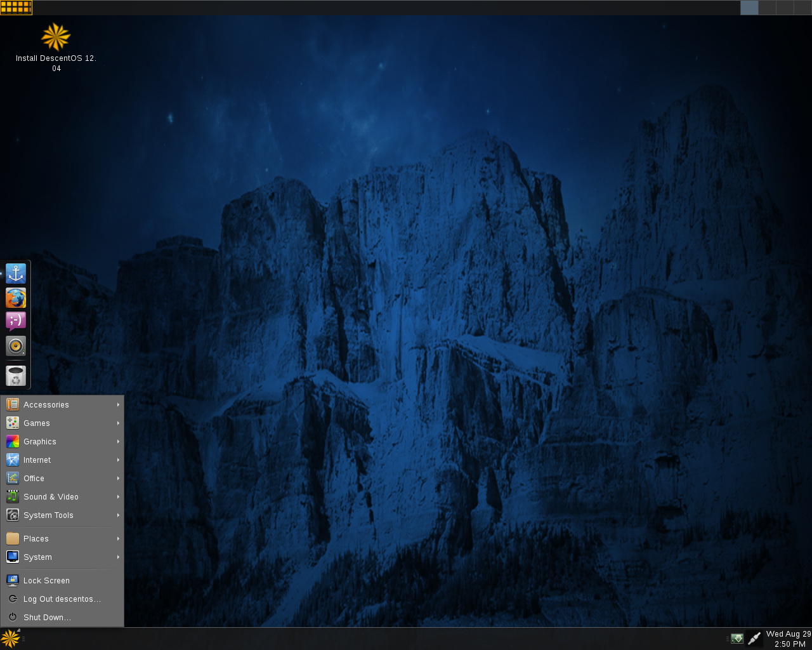Open the Internet menu category
Screen dimensions: 812x650
62,460
